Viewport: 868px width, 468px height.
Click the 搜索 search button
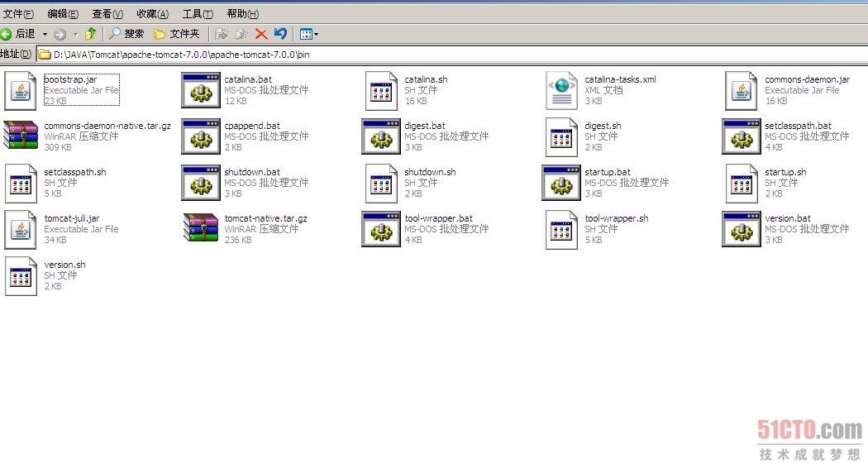[x=126, y=34]
